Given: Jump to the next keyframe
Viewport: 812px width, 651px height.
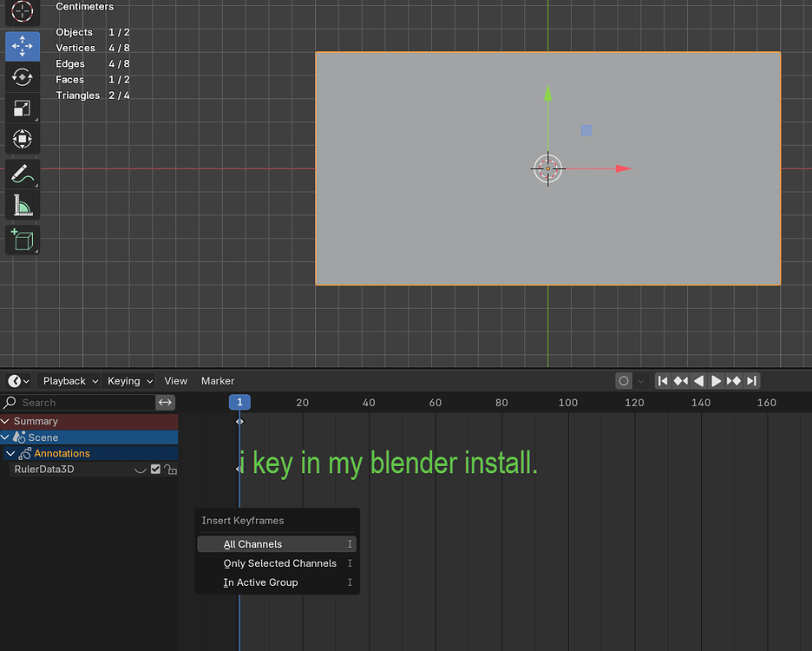Looking at the screenshot, I should click(x=734, y=381).
